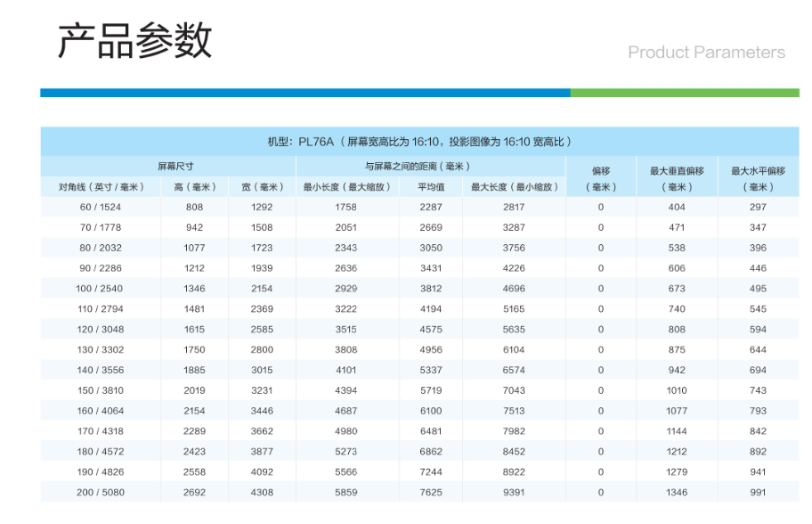Select the 最大水平偏移（毫米）header

753,180
